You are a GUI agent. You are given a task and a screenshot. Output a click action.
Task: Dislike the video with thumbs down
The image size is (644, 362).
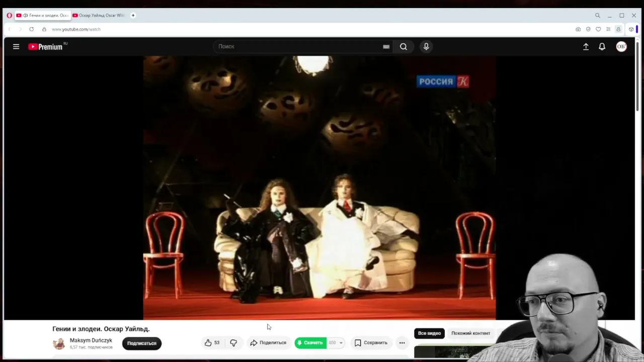pyautogui.click(x=233, y=343)
